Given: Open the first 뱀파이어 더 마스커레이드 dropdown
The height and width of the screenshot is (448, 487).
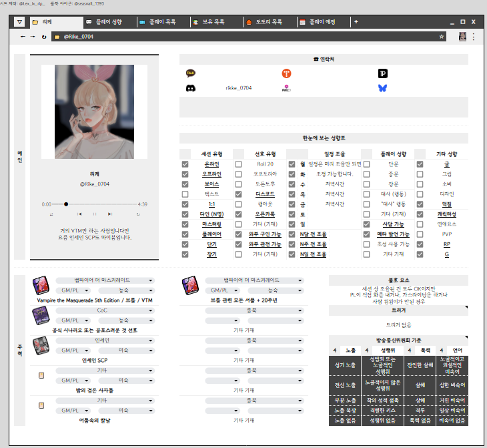Looking at the screenshot, I should point(105,280).
